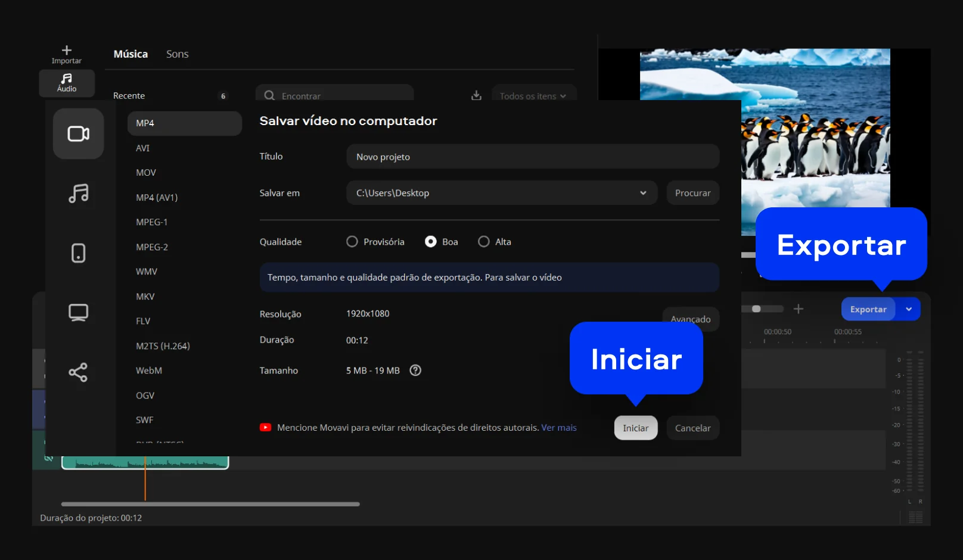This screenshot has width=963, height=560.
Task: Click the download icon beside the search field
Action: coord(476,95)
